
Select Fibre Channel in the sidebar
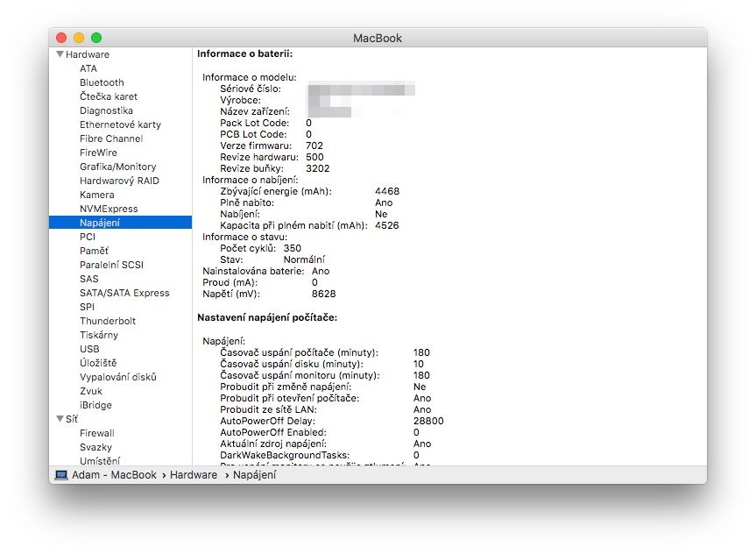tap(111, 138)
